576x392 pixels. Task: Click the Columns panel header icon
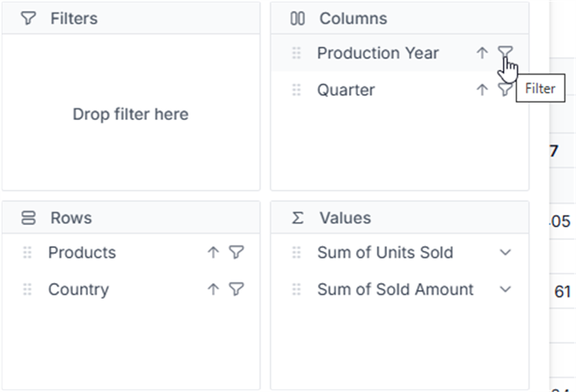(297, 18)
